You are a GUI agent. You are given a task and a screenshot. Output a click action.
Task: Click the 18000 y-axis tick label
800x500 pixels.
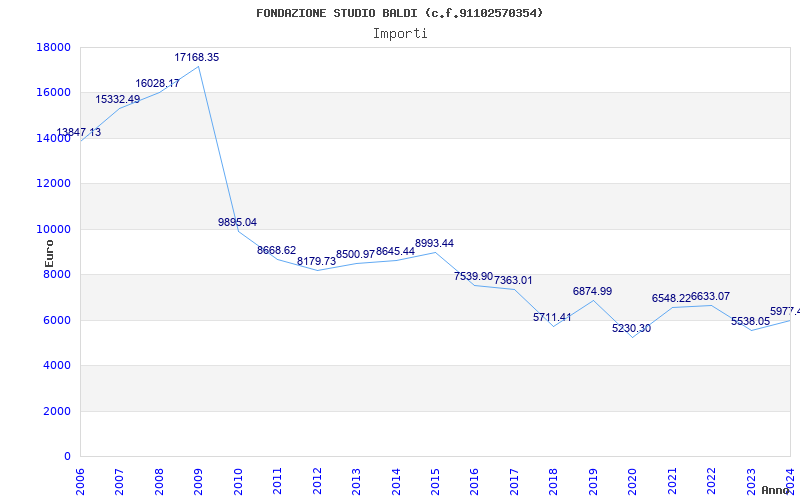[x=53, y=47]
